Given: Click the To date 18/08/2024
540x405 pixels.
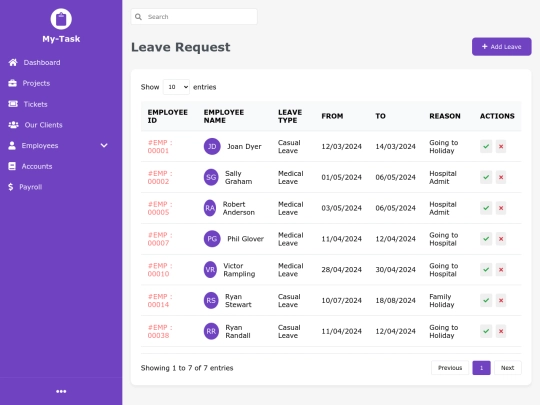Looking at the screenshot, I should click(395, 300).
